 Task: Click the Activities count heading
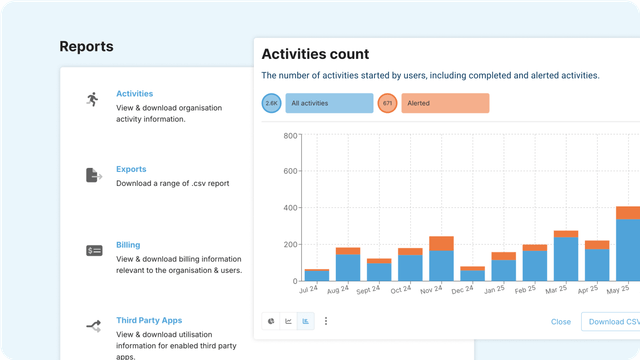point(315,54)
